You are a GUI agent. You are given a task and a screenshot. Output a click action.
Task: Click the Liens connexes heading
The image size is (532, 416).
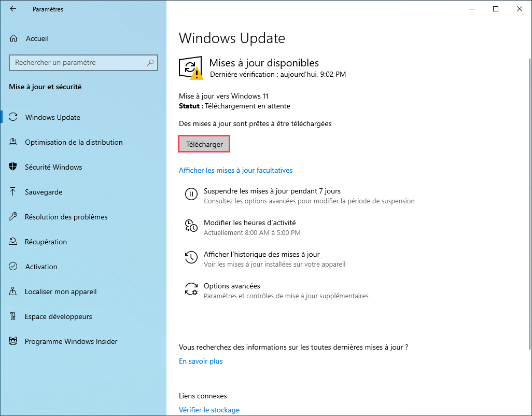(x=203, y=396)
